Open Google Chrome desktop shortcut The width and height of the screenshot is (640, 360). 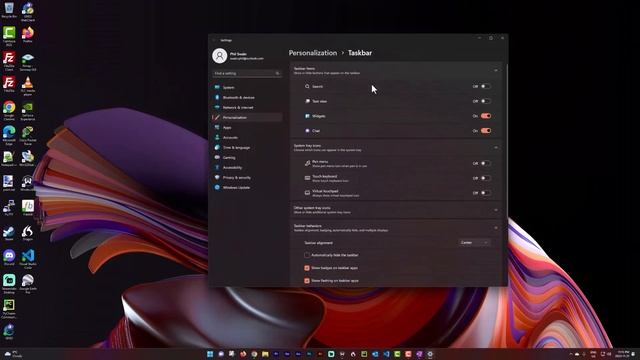click(9, 111)
